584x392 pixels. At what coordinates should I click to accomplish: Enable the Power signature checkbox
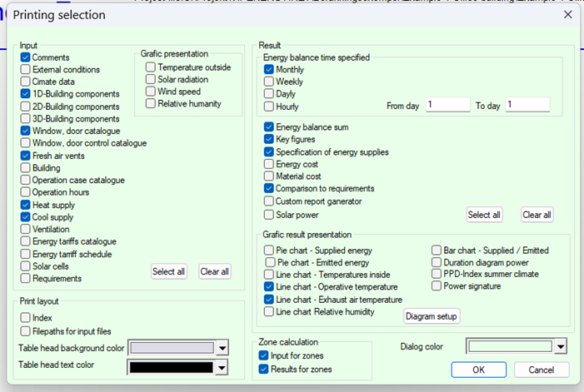pyautogui.click(x=437, y=286)
